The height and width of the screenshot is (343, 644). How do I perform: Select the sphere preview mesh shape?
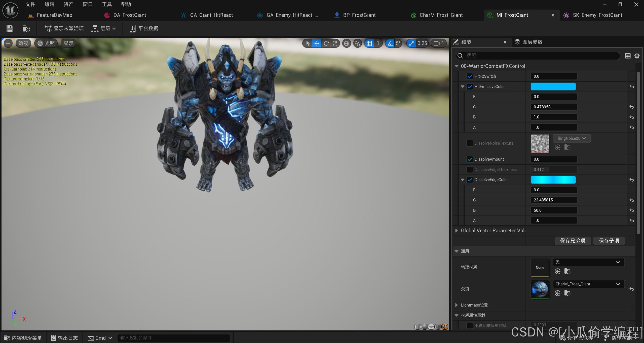pos(425,326)
